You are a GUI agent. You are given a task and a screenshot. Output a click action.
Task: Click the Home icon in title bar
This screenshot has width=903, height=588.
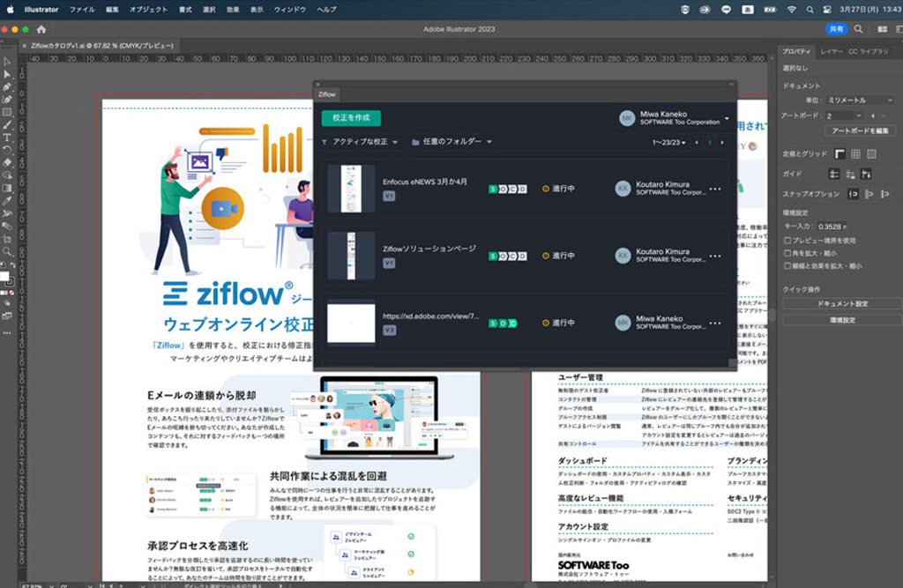pyautogui.click(x=41, y=29)
